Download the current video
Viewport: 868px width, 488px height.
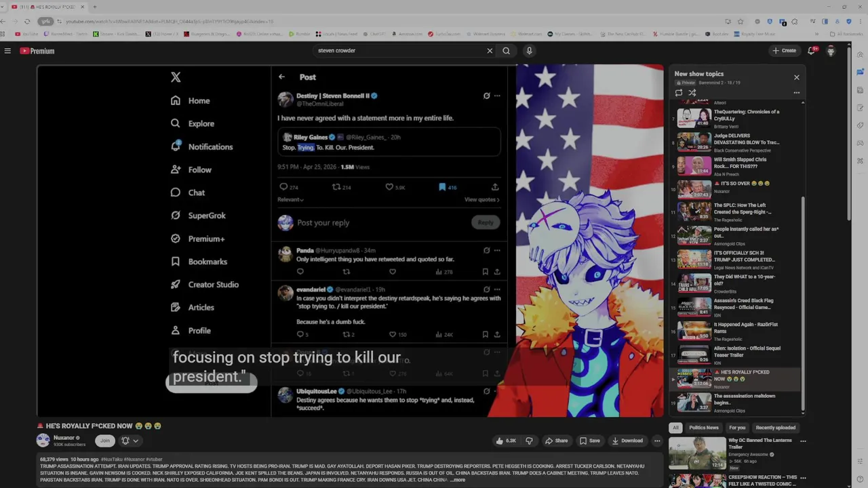click(x=627, y=441)
